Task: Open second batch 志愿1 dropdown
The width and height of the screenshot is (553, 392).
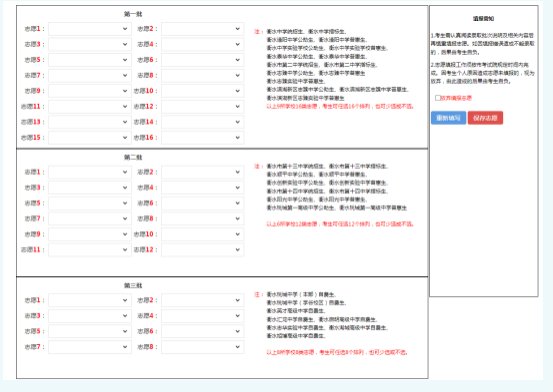Action: 90,172
